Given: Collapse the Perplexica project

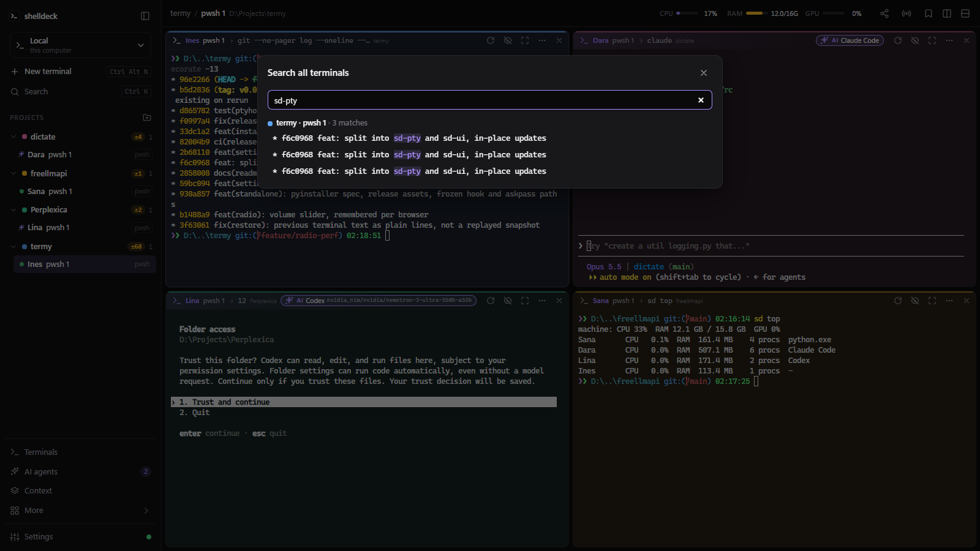Looking at the screenshot, I should click(x=13, y=209).
